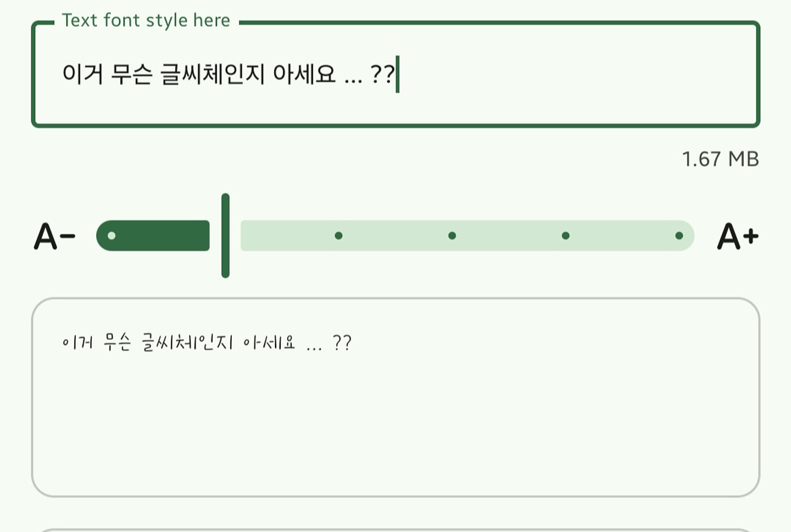The width and height of the screenshot is (791, 532).
Task: Place cursor in the typed Korean text '이거 무슨'
Action: pos(107,74)
